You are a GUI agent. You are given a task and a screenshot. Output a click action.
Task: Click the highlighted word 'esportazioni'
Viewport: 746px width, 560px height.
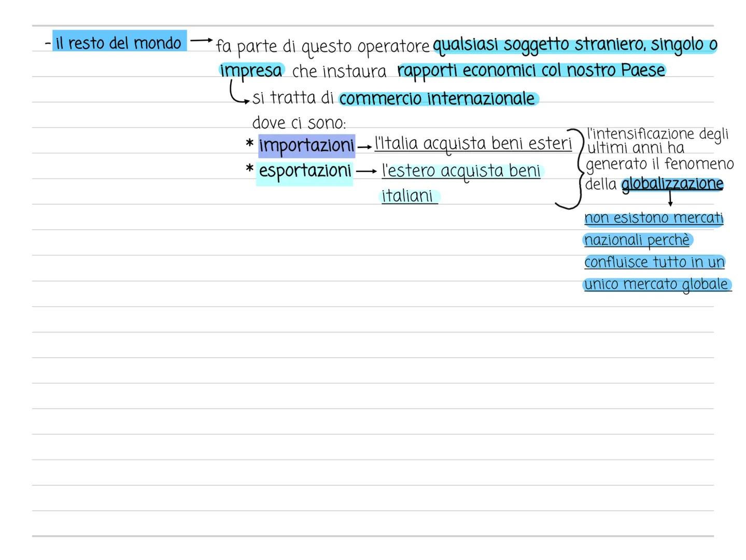point(305,171)
